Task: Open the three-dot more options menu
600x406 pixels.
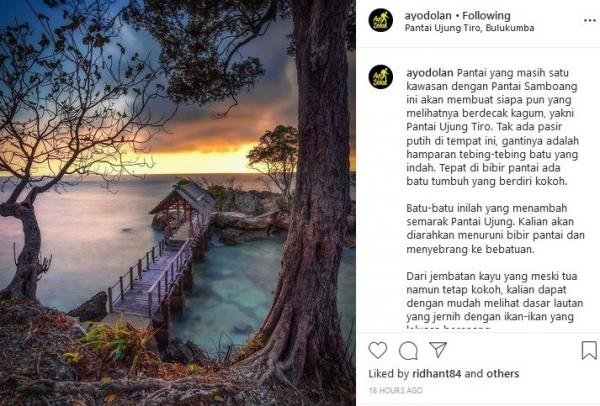Action: 590,21
